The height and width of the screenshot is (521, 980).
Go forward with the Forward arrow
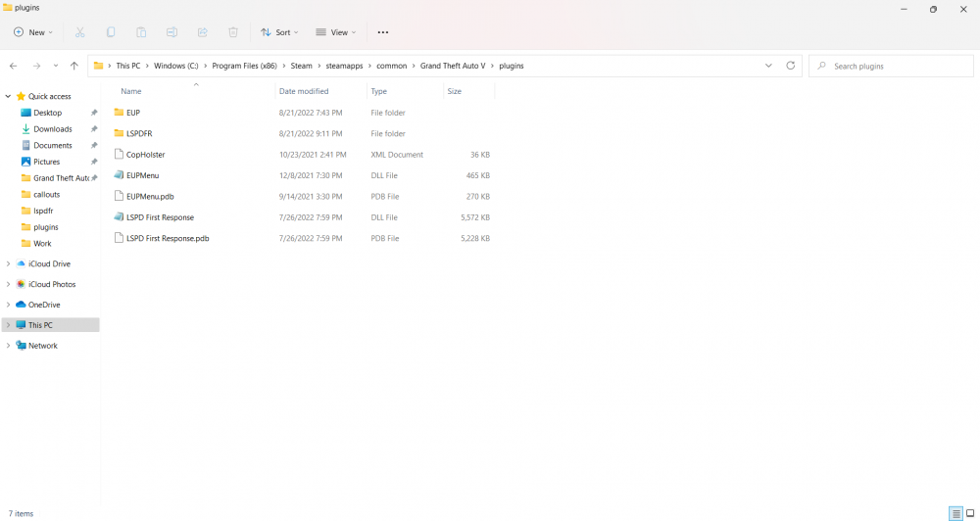[36, 66]
